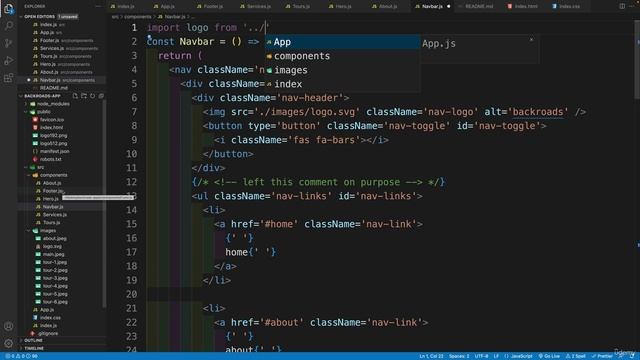Image resolution: width=640 pixels, height=360 pixels.
Task: Click the Ln, Col cursor position indicator
Action: click(431, 356)
